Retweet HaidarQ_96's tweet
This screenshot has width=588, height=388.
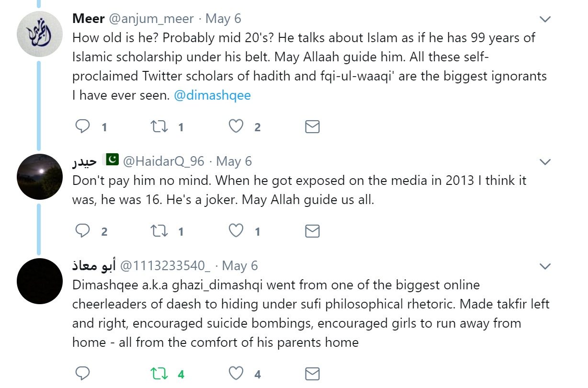pyautogui.click(x=159, y=231)
